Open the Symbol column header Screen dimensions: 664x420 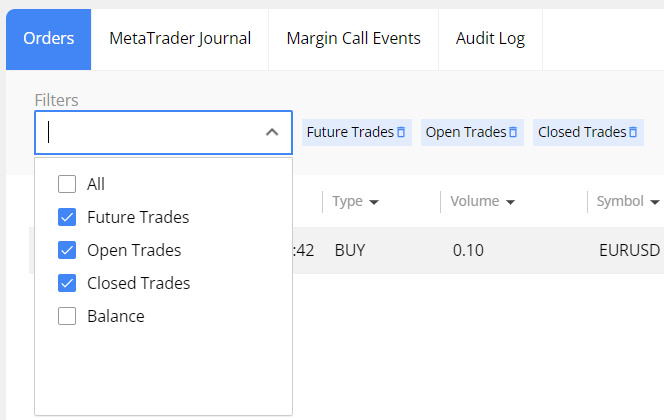pyautogui.click(x=620, y=201)
